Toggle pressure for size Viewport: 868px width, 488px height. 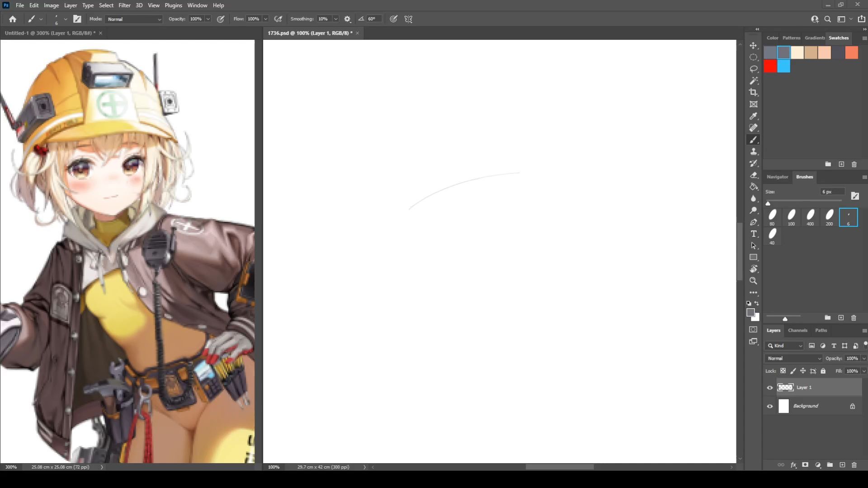394,19
